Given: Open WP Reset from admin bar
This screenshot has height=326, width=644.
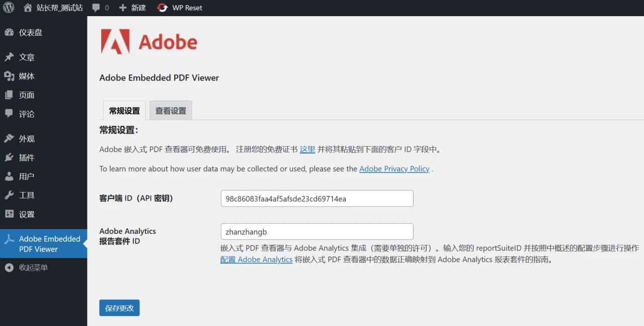Looking at the screenshot, I should (x=180, y=8).
